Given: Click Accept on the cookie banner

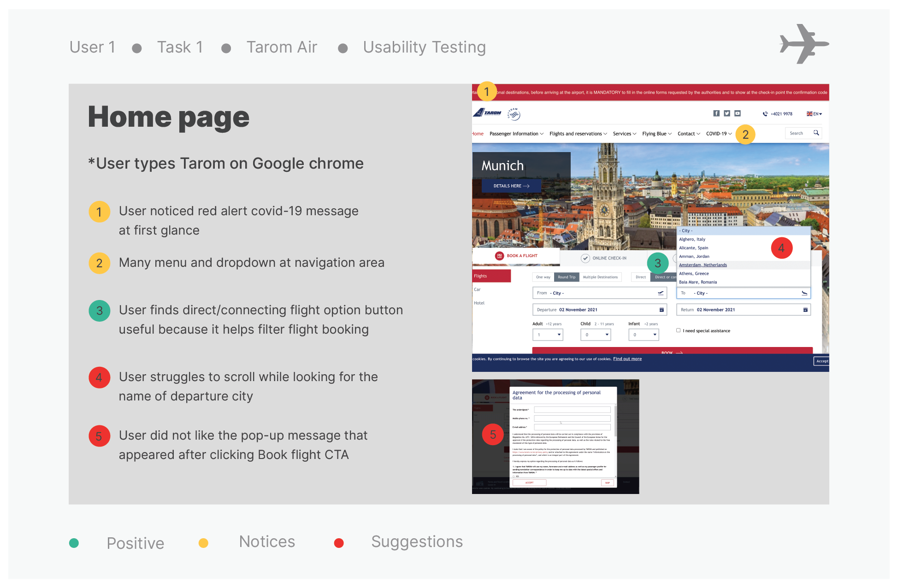Looking at the screenshot, I should (x=821, y=361).
